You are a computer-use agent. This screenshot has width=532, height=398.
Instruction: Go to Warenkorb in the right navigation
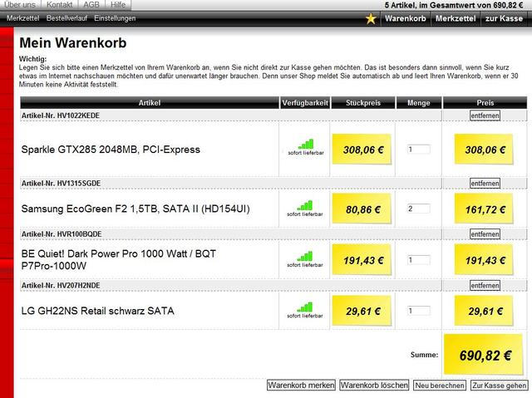406,18
